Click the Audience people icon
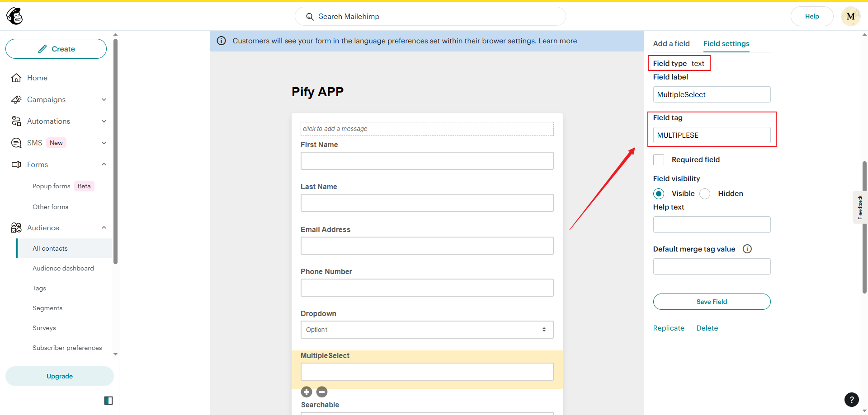The image size is (868, 415). [16, 228]
